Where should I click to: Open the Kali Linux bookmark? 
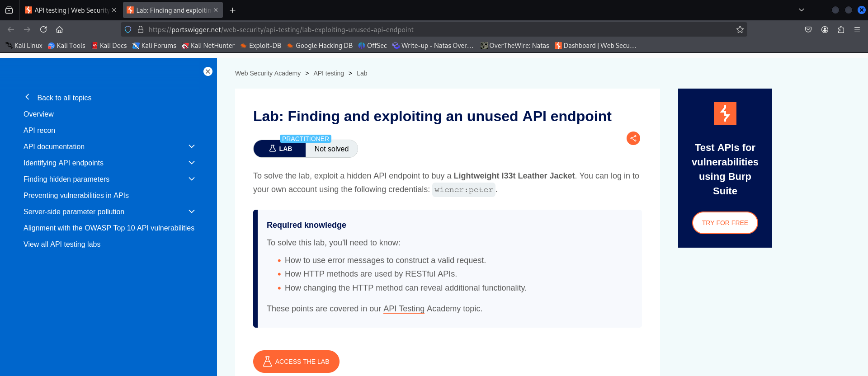24,46
